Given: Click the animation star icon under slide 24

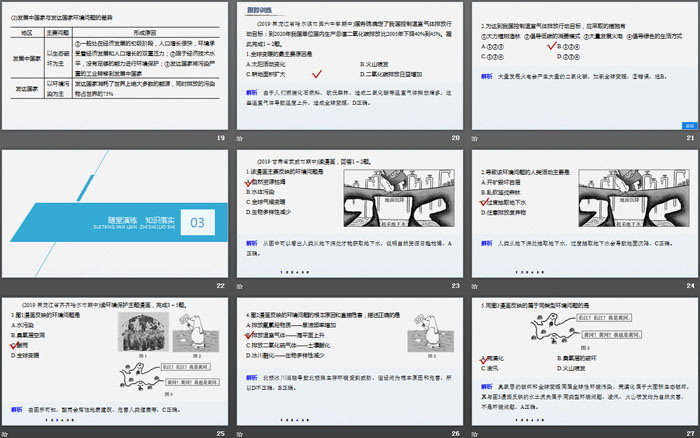Looking at the screenshot, I should (x=475, y=286).
